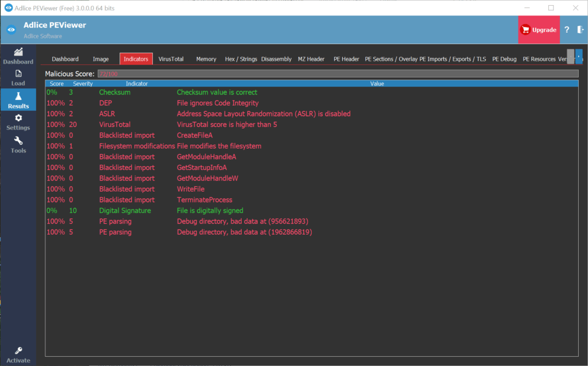The width and height of the screenshot is (588, 366).
Task: Switch to Hex / Strings tab
Action: (x=241, y=59)
